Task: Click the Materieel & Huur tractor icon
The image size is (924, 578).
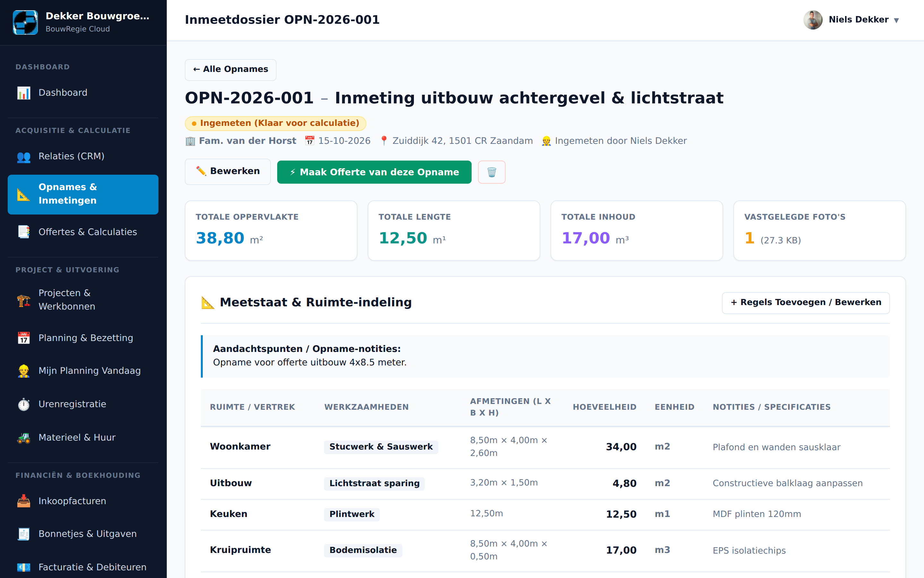Action: tap(24, 438)
